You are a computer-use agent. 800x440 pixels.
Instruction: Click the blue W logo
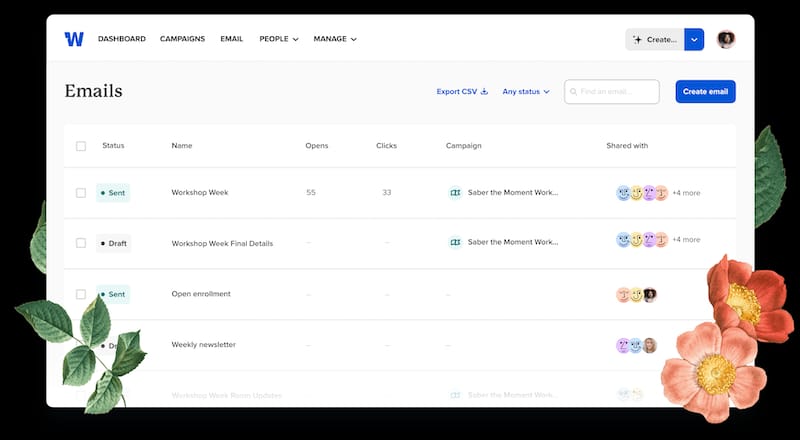(x=74, y=39)
